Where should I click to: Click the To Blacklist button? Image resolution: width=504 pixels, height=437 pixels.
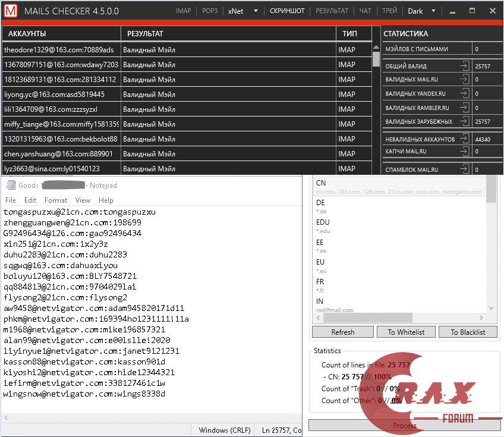pyautogui.click(x=468, y=332)
